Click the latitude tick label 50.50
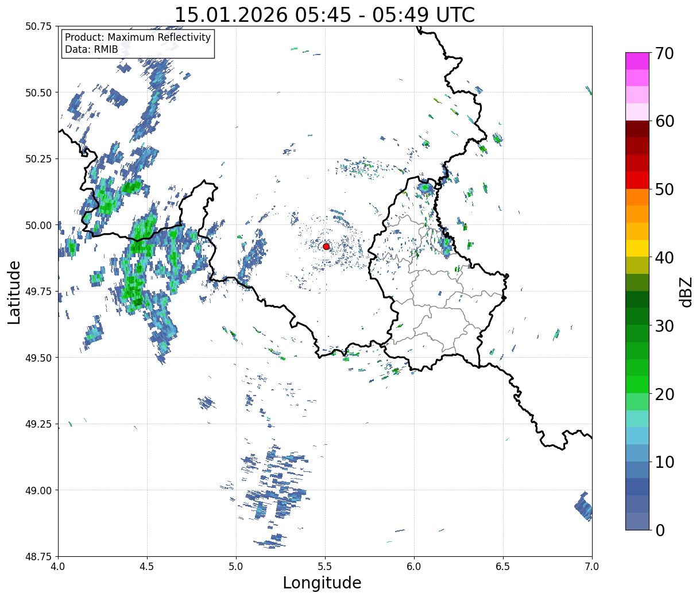Viewport: 700px width, 597px height. click(x=38, y=92)
